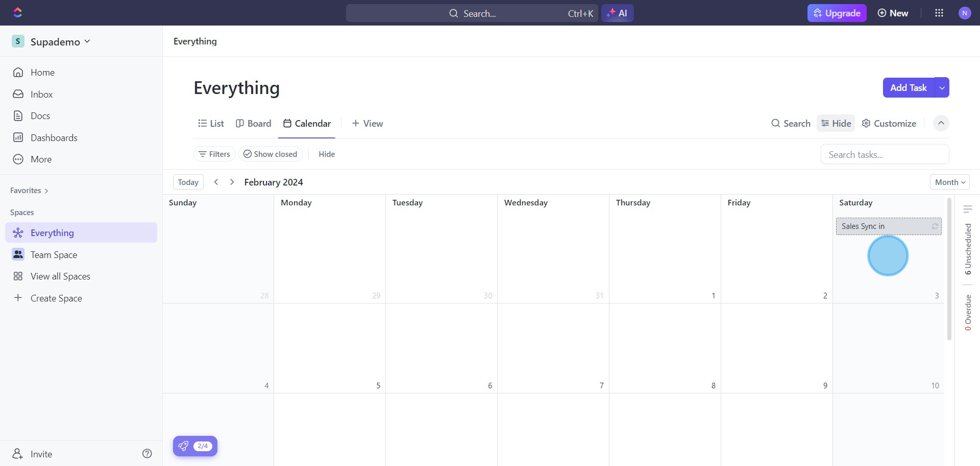Image resolution: width=980 pixels, height=466 pixels.
Task: Select the Monday February 5 cell
Action: pos(330,348)
